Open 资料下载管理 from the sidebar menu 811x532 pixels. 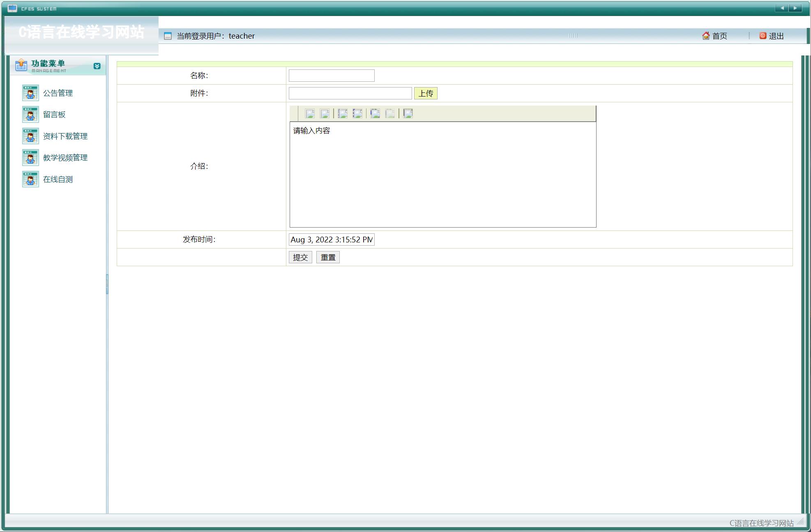click(65, 136)
